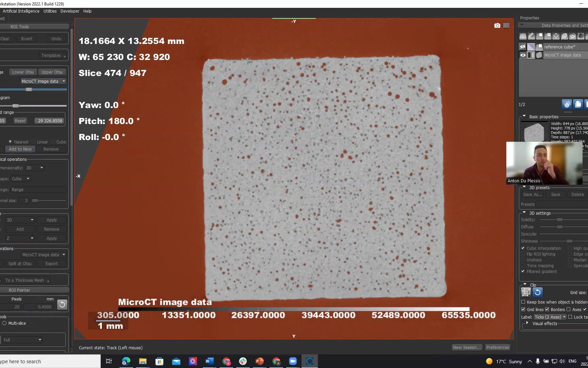The image size is (588, 368).
Task: Enable Keep box when object is hidden
Action: point(523,302)
